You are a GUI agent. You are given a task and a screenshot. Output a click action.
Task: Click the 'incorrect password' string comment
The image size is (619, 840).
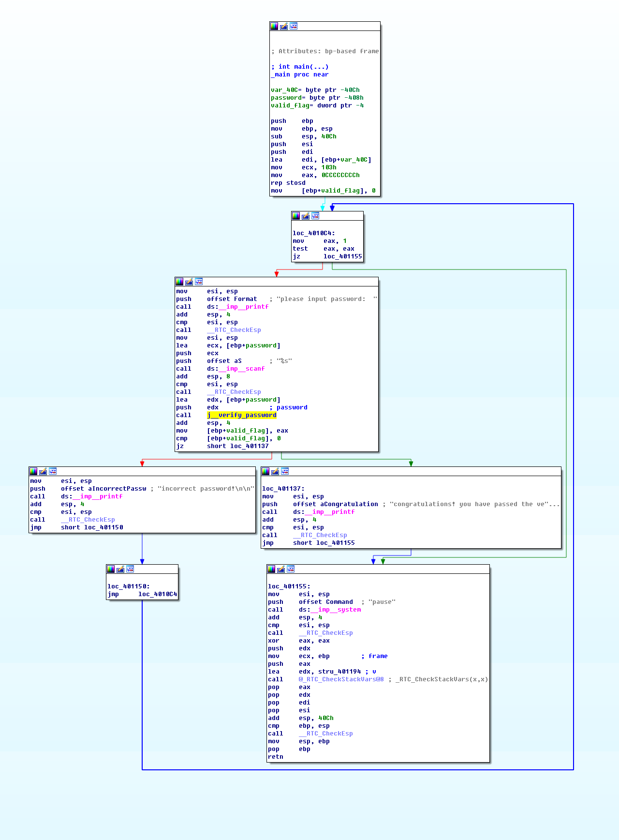(202, 489)
